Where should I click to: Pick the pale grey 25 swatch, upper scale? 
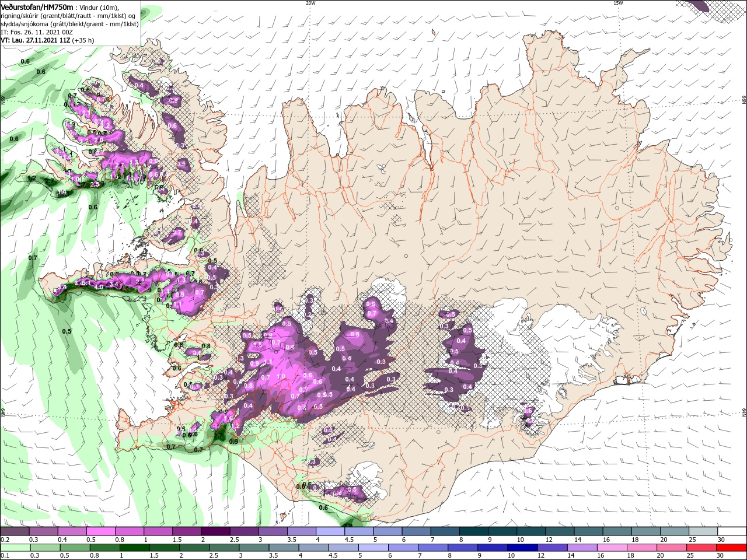pos(703,531)
